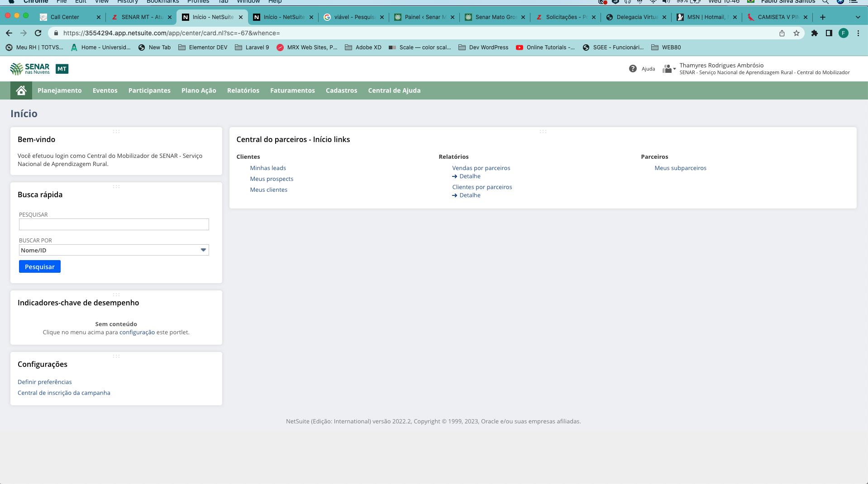The image size is (868, 484).
Task: Focus the Pesquisar text input field
Action: coord(114,224)
